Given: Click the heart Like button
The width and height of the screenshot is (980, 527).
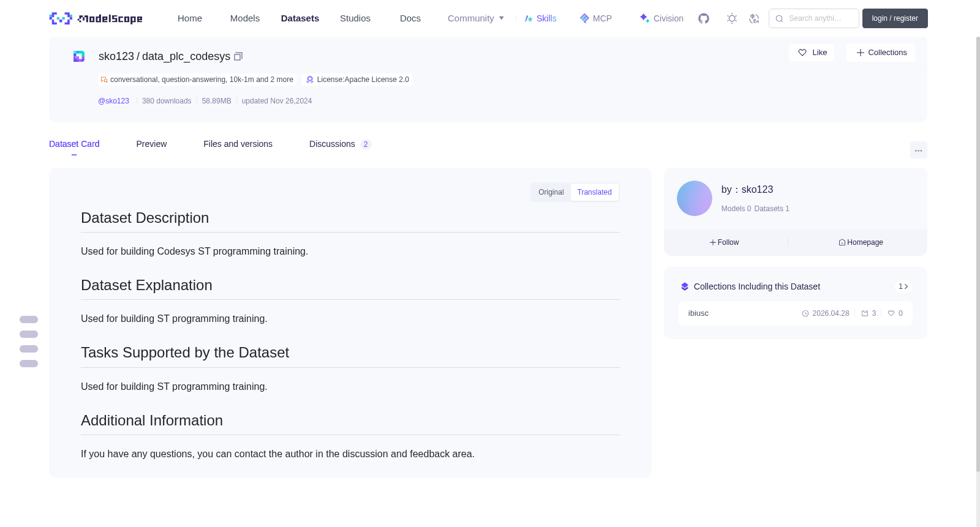Looking at the screenshot, I should pos(812,53).
